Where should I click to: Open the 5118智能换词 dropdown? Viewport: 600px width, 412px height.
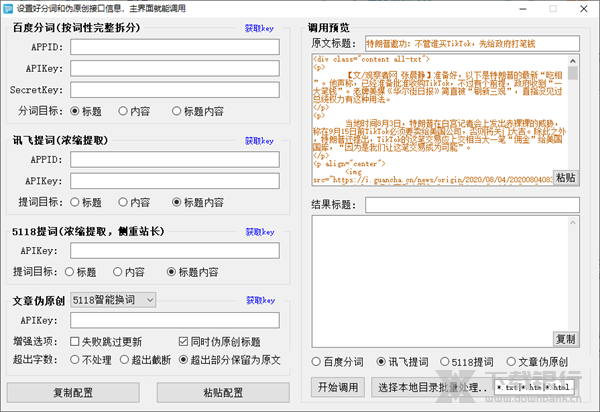click(x=113, y=300)
